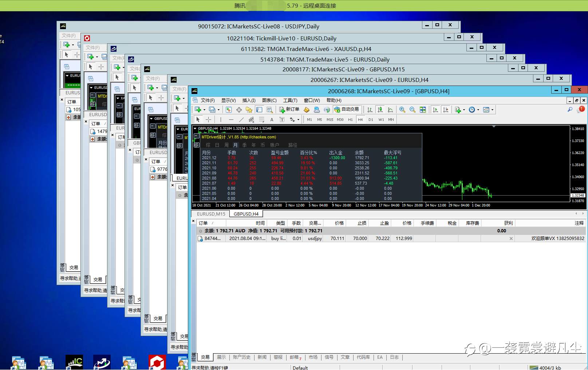The width and height of the screenshot is (588, 370).
Task: Select the draw trendline tool
Action: (241, 119)
